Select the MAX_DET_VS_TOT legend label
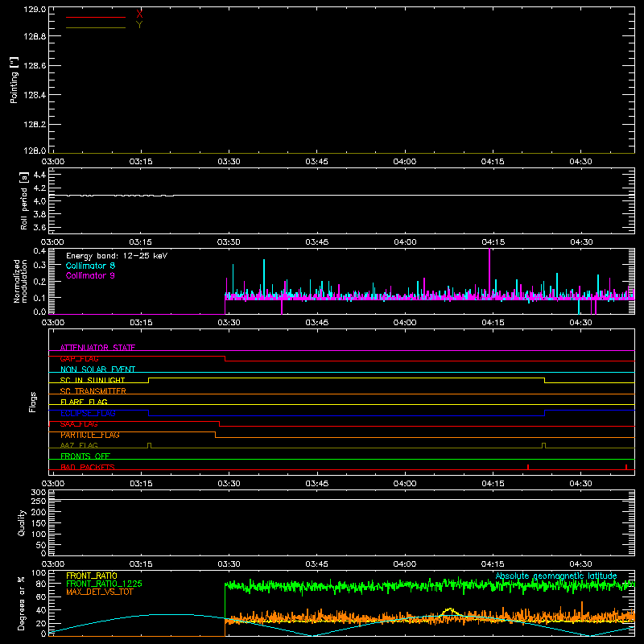This screenshot has width=644, height=644. [100, 592]
